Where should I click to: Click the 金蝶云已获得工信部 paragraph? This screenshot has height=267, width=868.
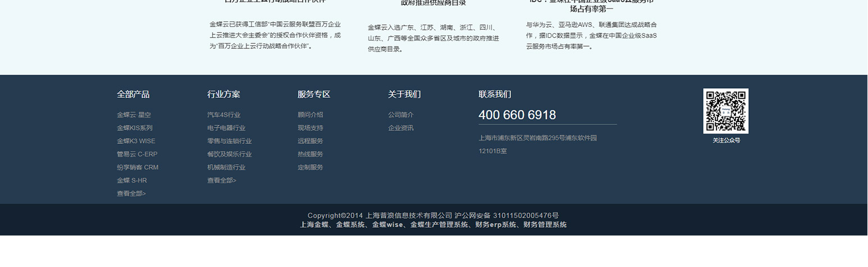coord(275,35)
